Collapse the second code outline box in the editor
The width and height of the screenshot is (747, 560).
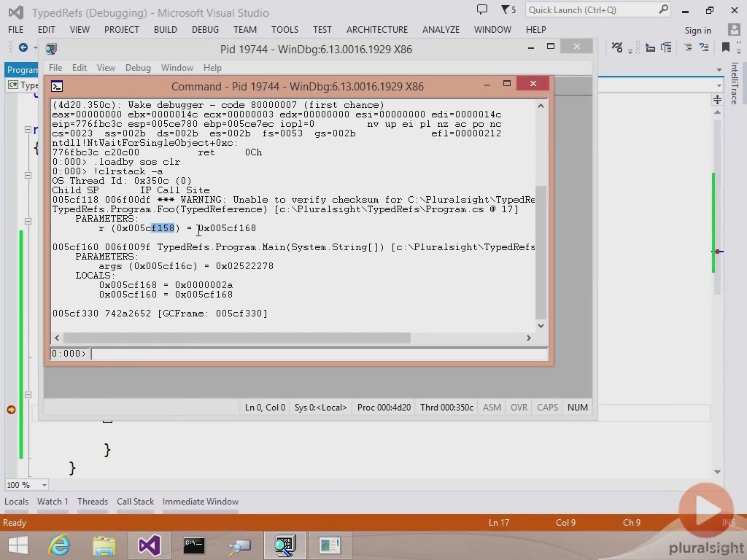pyautogui.click(x=28, y=175)
